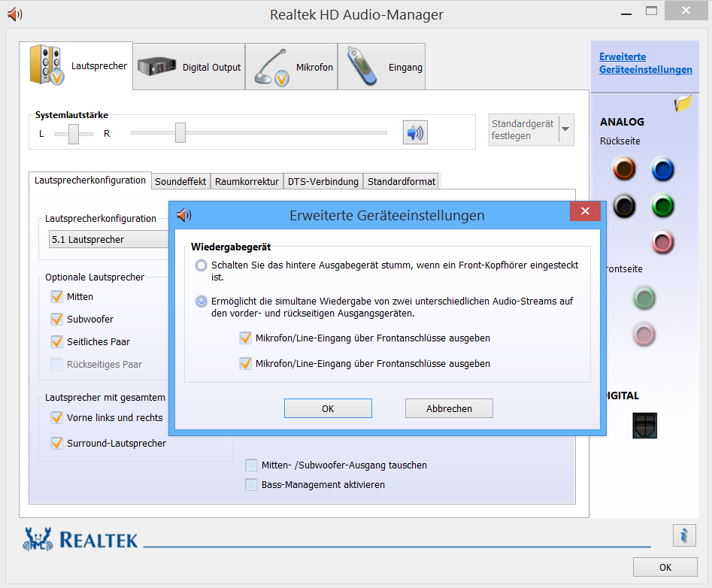Click the Lautsprecher speaker device icon
712x588 pixels.
point(47,65)
